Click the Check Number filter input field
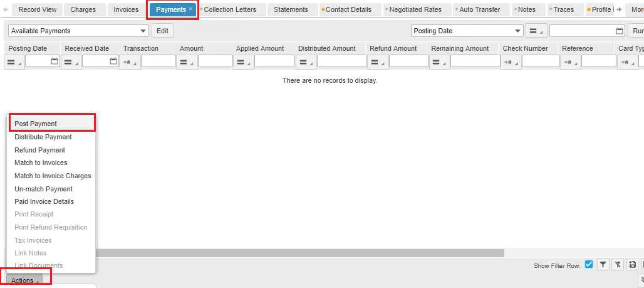 coord(541,61)
